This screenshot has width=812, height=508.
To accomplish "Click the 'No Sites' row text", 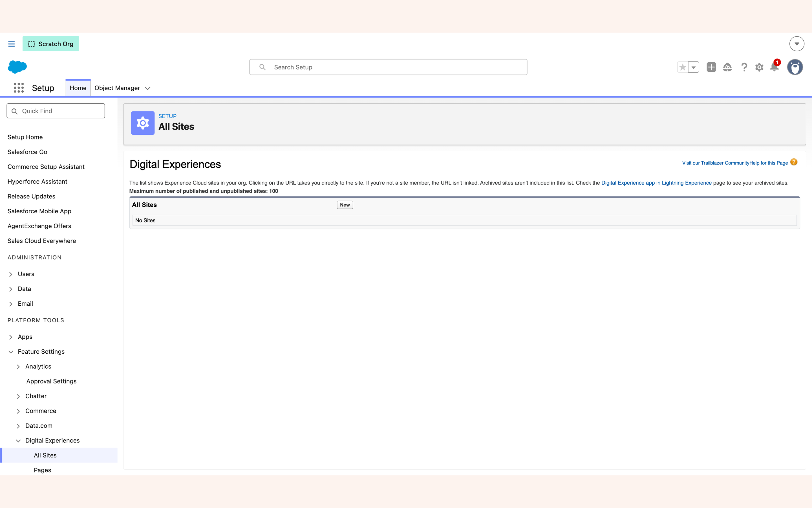I will coord(145,220).
